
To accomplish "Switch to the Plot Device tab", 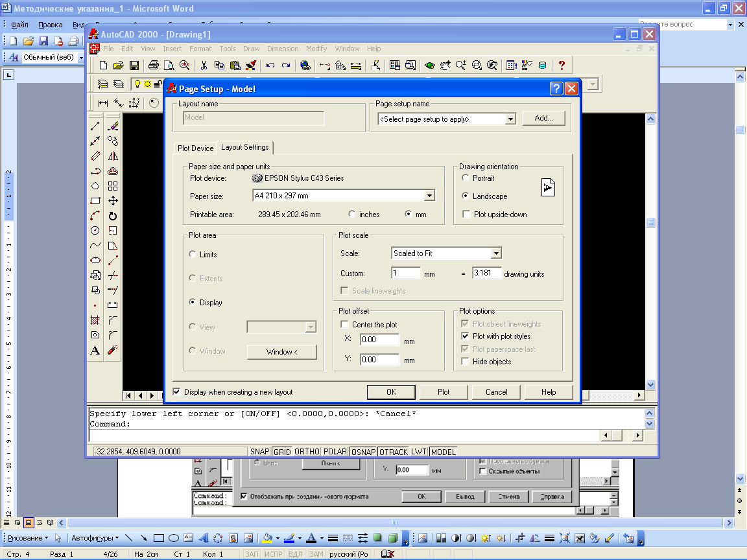I will 195,148.
